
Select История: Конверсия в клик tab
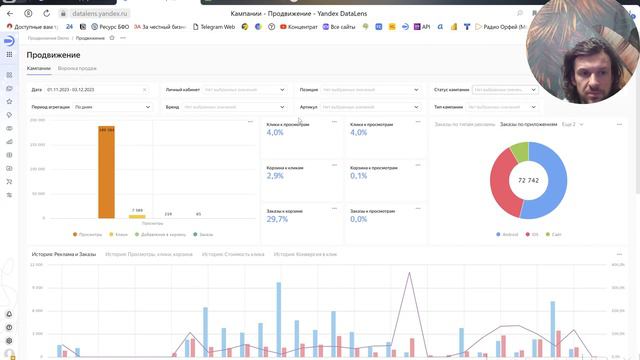click(305, 254)
